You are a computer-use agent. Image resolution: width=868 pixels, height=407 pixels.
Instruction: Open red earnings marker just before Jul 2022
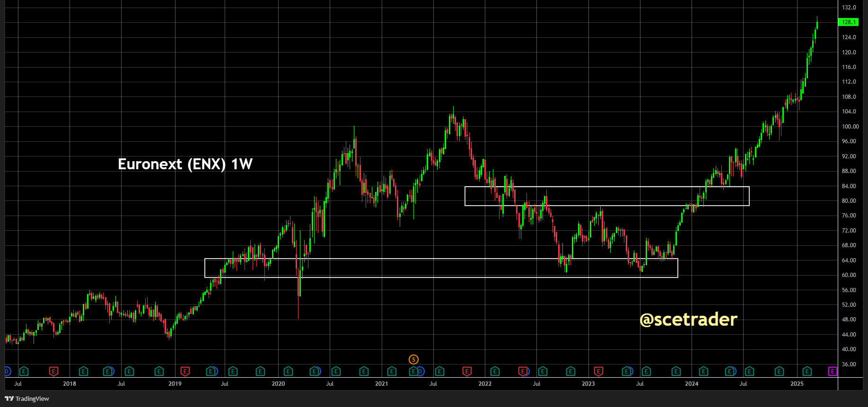click(523, 372)
